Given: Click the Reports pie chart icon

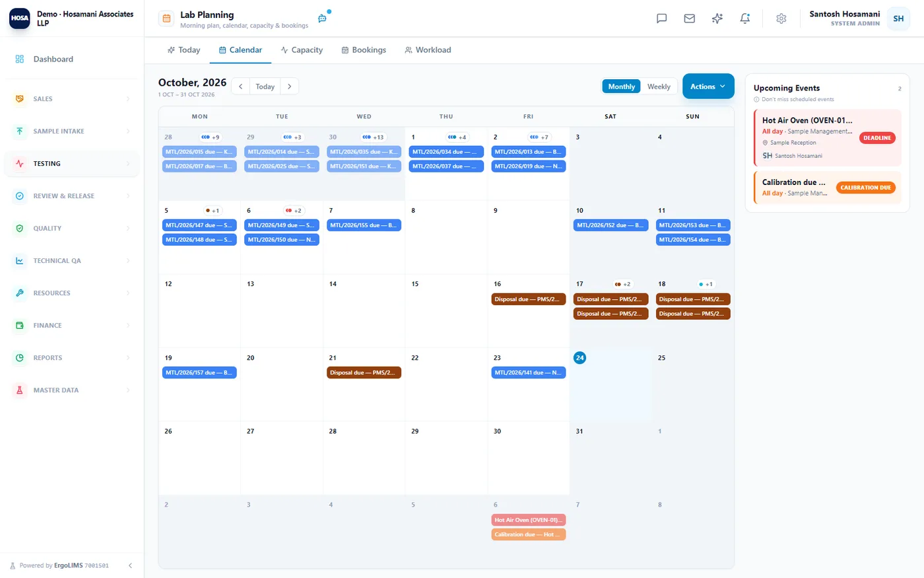Looking at the screenshot, I should coord(20,357).
